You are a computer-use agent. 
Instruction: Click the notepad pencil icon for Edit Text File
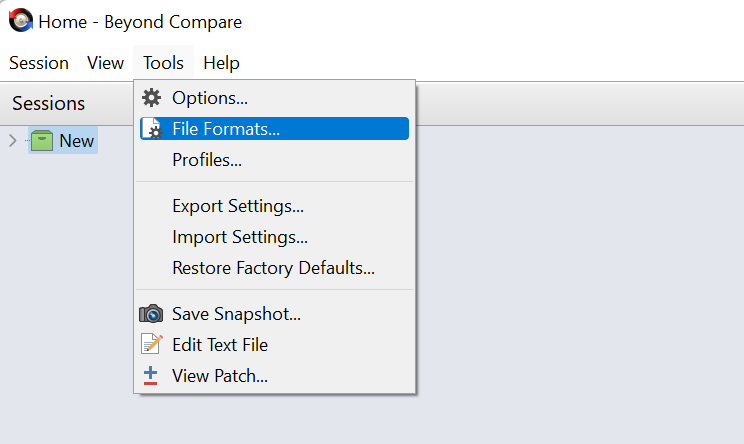coord(152,345)
